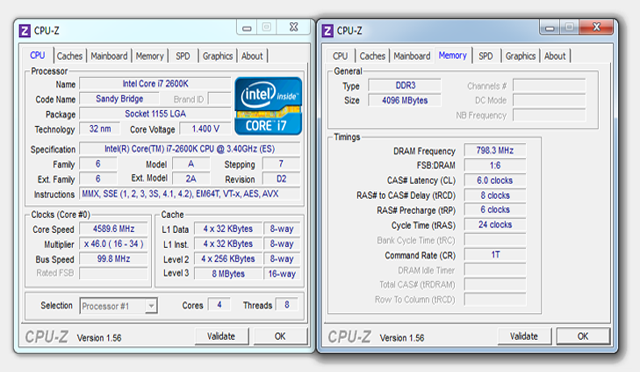640x372 pixels.
Task: Close the right CPU-Z window with red X
Action: 596,27
